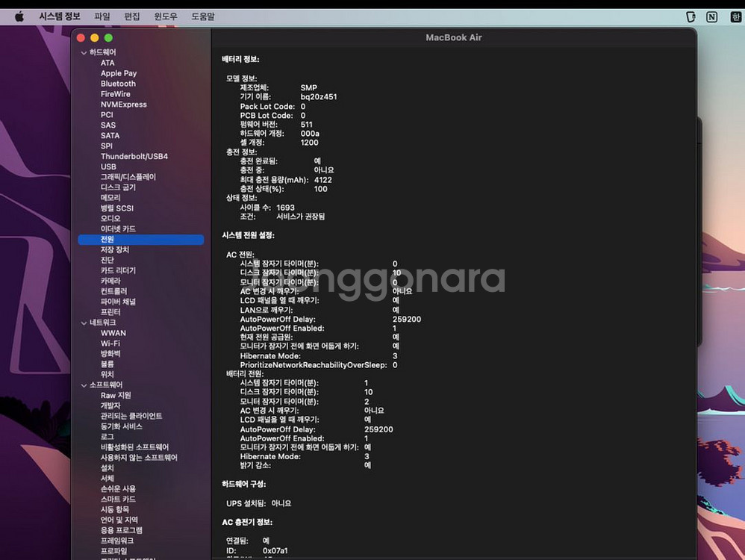Viewport: 745px width, 560px height.
Task: Close the System Information window
Action: coord(81,38)
